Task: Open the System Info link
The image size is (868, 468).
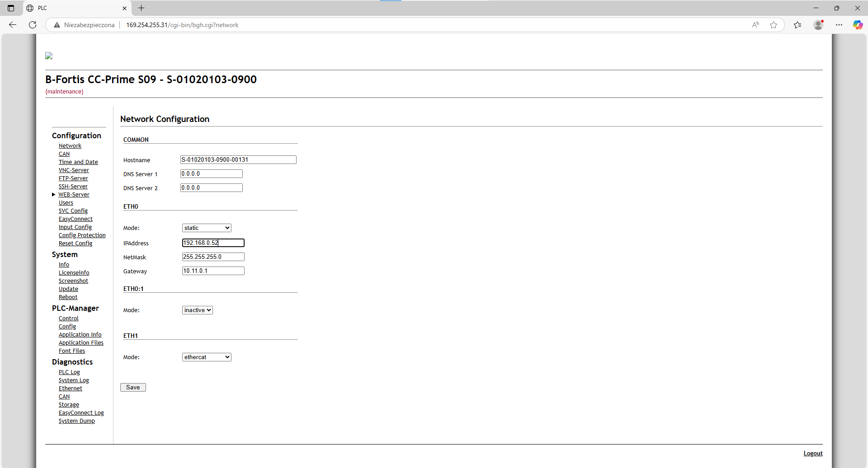Action: pyautogui.click(x=64, y=265)
